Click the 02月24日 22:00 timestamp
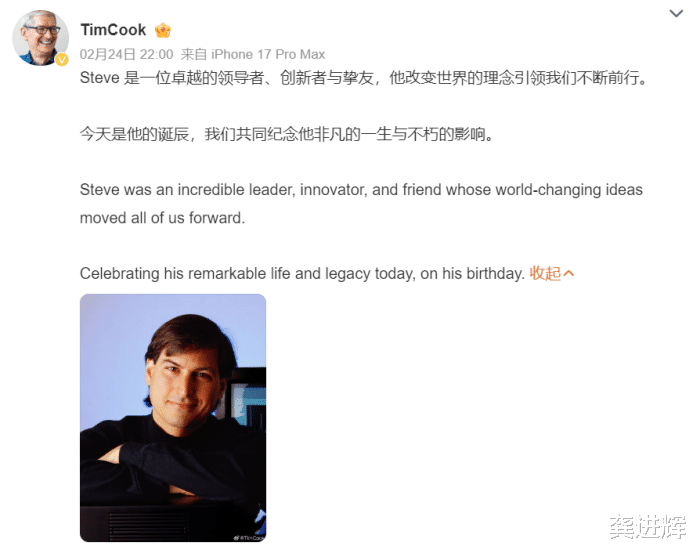The width and height of the screenshot is (700, 557). point(126,54)
